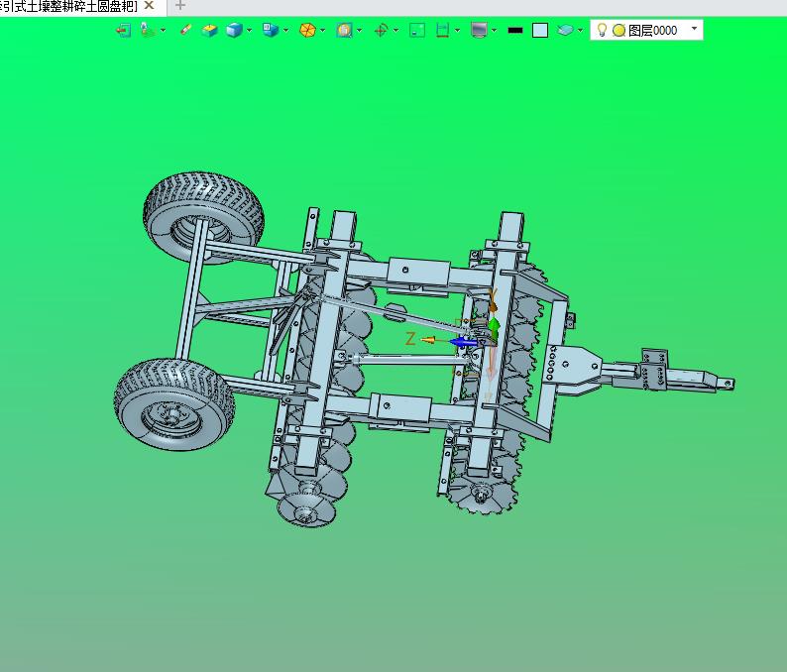Image resolution: width=787 pixels, height=672 pixels.
Task: Click the green Y-axis arrow of the triad
Action: coord(494,327)
